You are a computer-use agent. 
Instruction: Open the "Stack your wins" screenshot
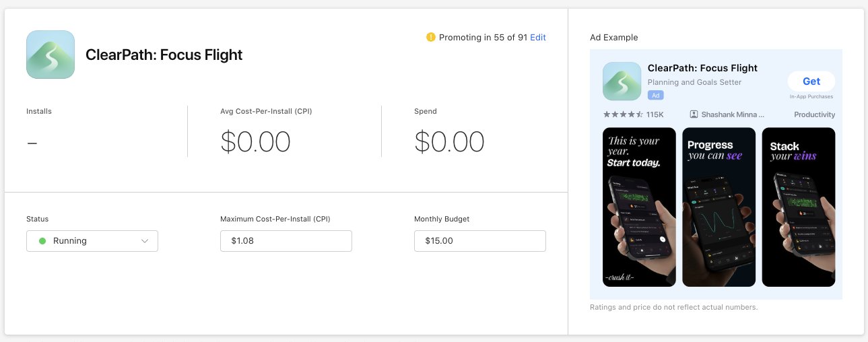(x=798, y=207)
